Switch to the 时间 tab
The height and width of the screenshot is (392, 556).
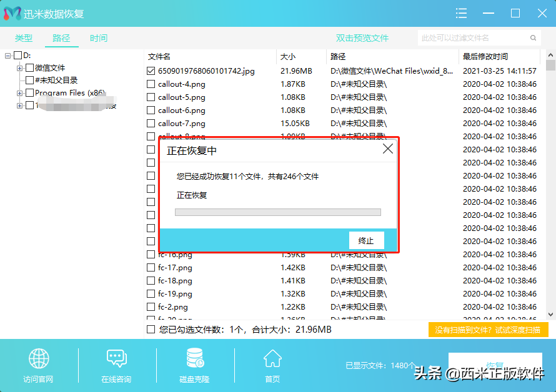[x=99, y=38]
